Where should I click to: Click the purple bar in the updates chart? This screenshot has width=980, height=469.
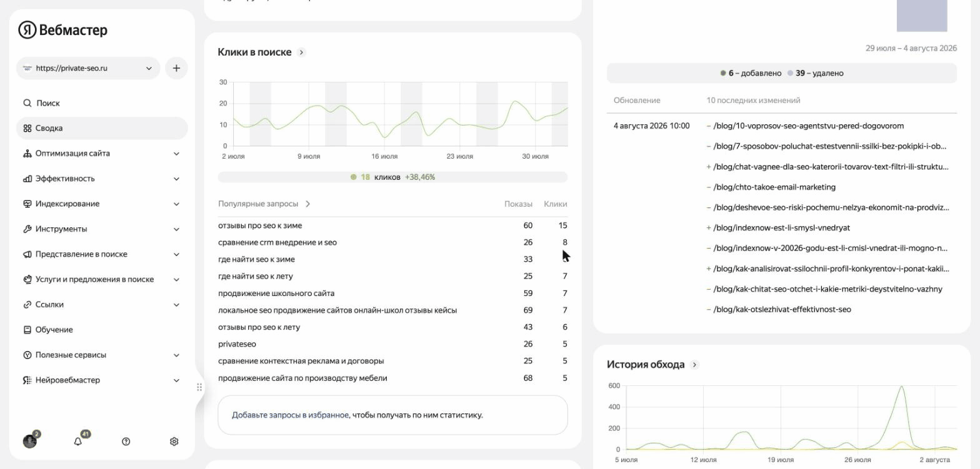click(922, 16)
